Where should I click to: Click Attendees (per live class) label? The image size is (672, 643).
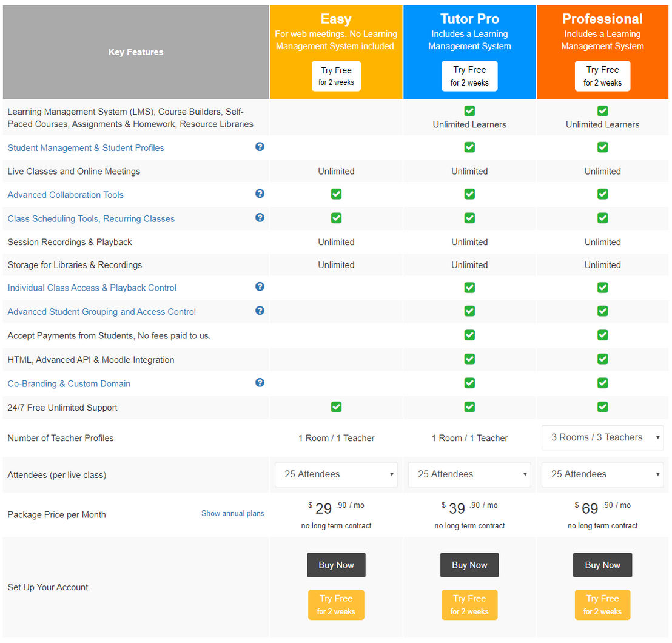[57, 475]
